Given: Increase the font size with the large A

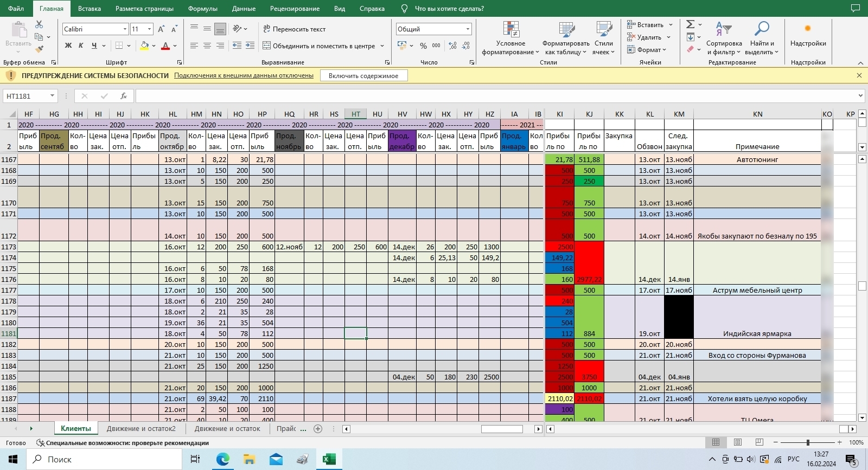Looking at the screenshot, I should click(161, 29).
